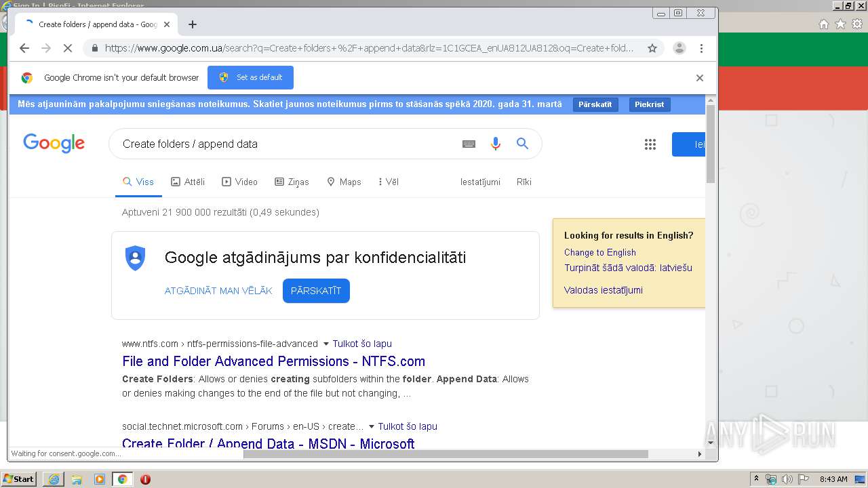Open the NTFS.com Advanced Permissions result
Viewport: 868px width, 488px height.
pyautogui.click(x=273, y=361)
